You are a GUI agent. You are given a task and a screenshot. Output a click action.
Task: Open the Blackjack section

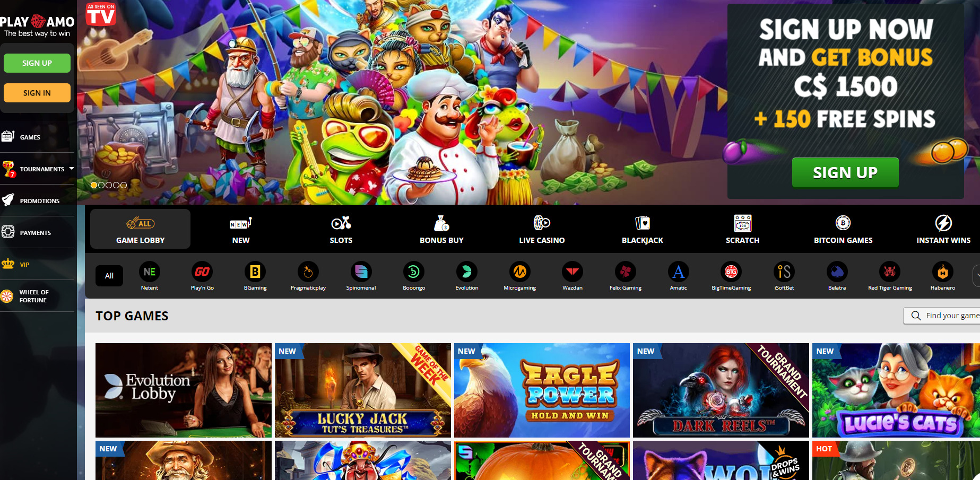pos(643,229)
